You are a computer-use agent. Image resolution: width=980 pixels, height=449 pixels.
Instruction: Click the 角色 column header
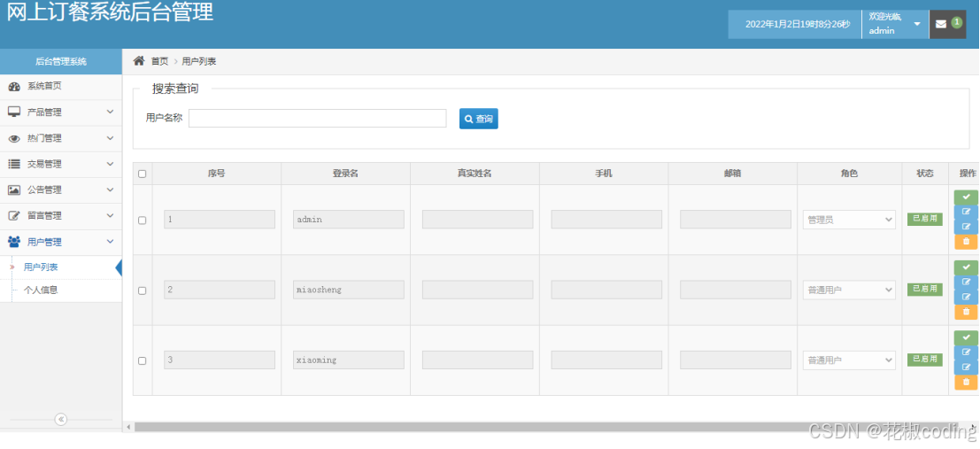point(849,174)
